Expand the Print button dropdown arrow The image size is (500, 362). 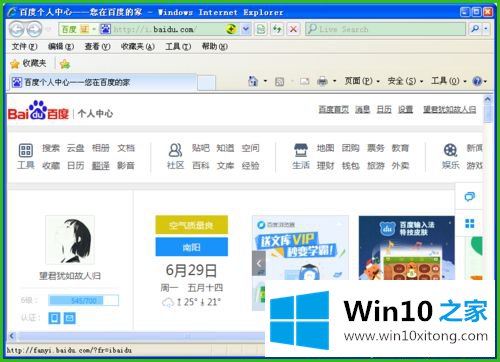334,81
